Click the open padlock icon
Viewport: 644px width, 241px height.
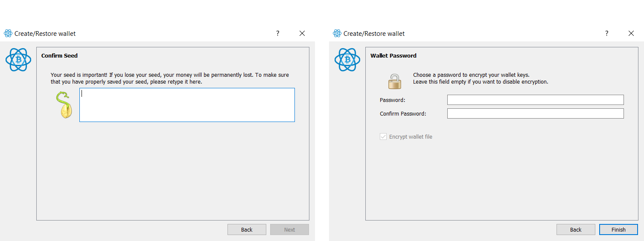pyautogui.click(x=395, y=81)
